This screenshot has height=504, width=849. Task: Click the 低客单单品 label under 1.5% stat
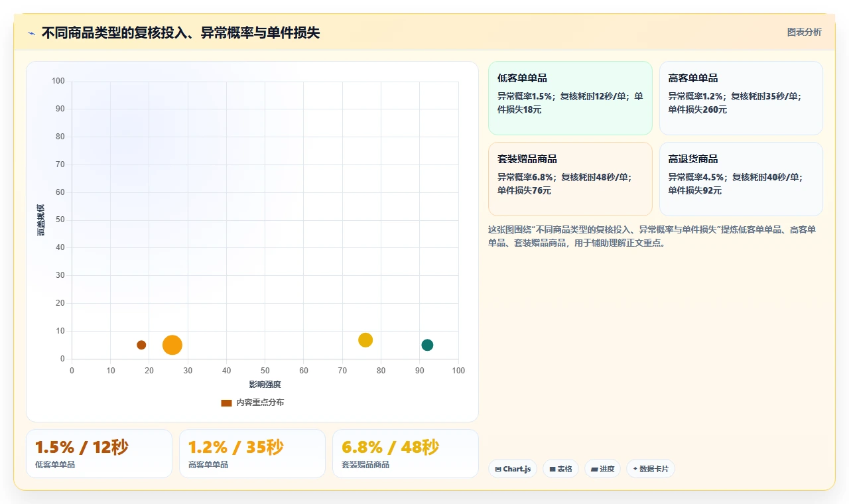tap(55, 465)
